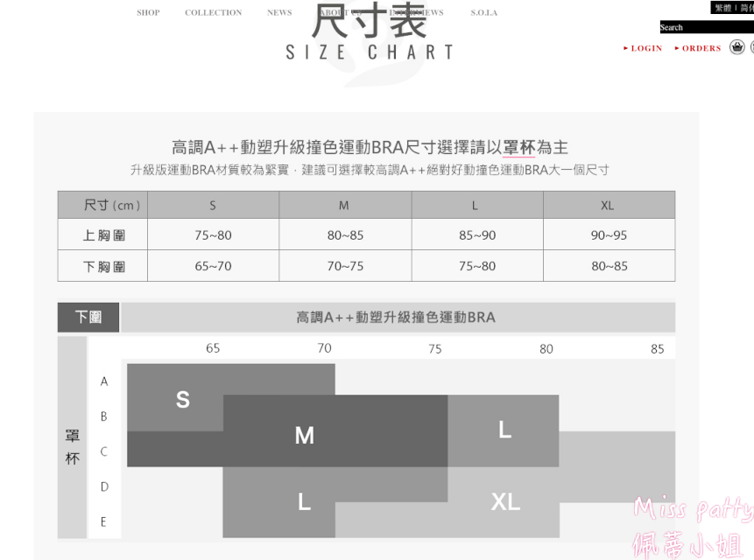Select the 下圍 tab on the chart

pos(88,317)
